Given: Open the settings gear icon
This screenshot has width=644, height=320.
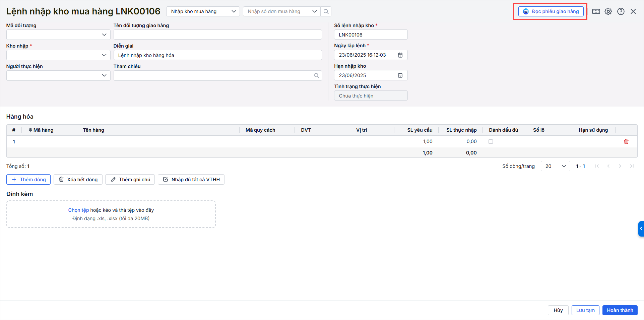Looking at the screenshot, I should click(608, 11).
